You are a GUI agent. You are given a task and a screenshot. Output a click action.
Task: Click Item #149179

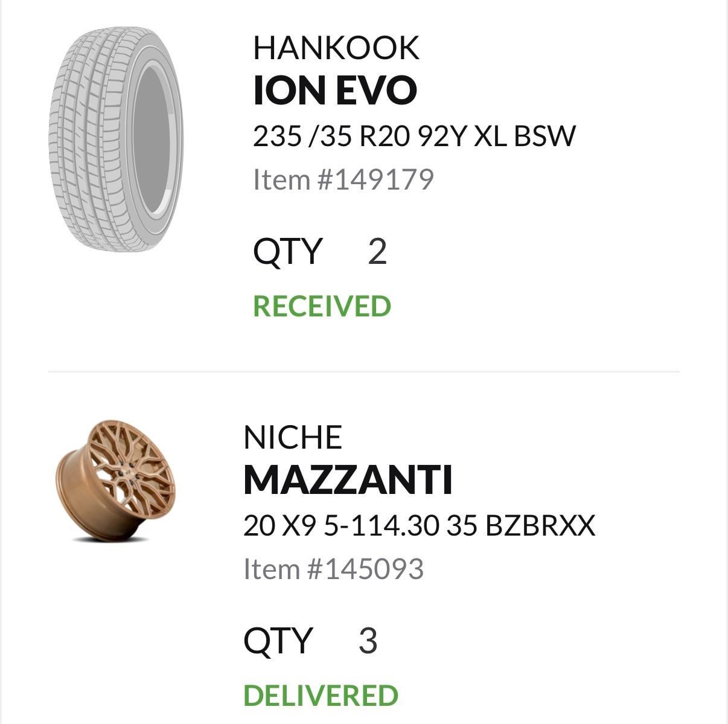pyautogui.click(x=343, y=179)
